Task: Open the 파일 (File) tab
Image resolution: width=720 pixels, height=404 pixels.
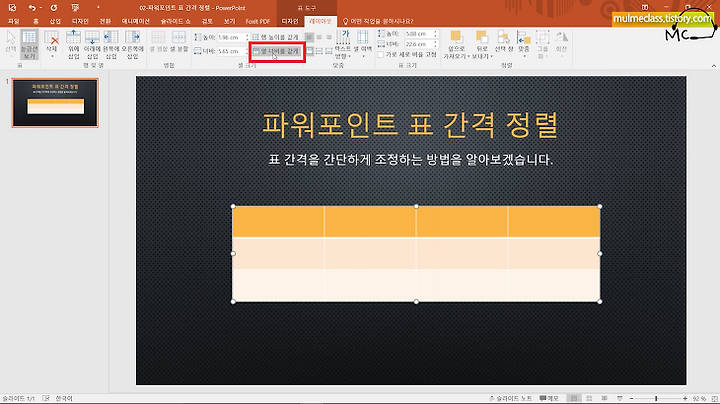Action: point(13,21)
